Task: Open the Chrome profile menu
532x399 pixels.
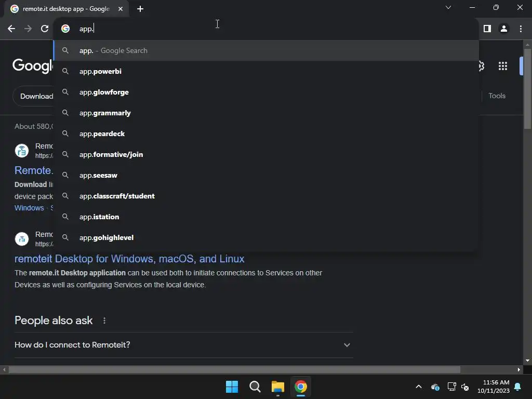Action: pos(504,29)
